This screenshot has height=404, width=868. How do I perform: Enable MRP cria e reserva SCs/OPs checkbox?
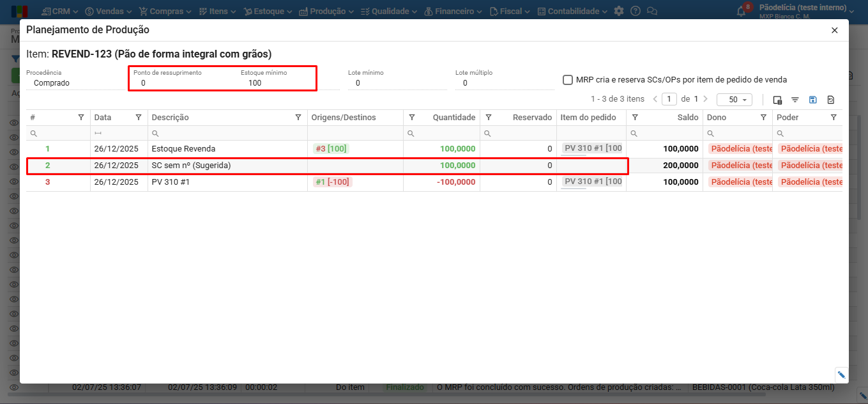pos(567,80)
